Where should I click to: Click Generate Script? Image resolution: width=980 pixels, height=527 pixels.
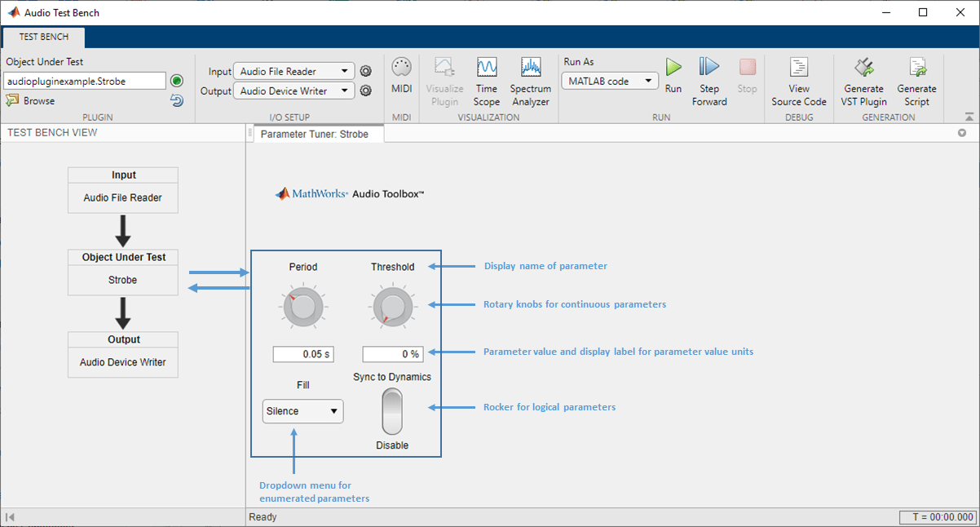tap(916, 81)
